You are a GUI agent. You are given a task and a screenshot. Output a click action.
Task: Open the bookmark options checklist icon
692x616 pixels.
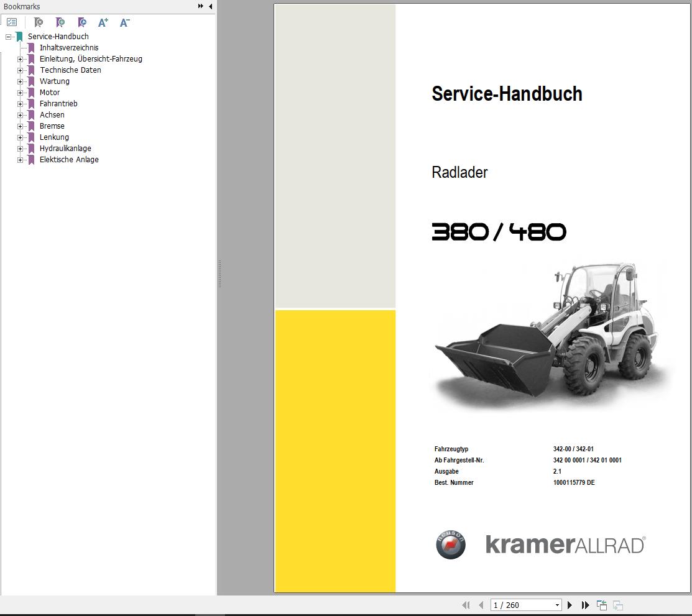[12, 22]
